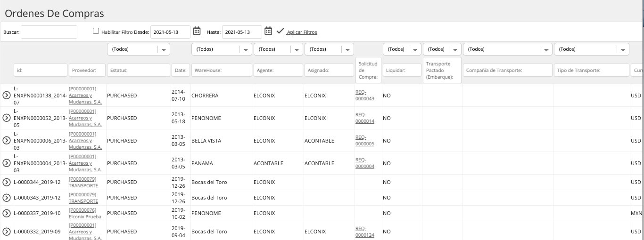Focus the Buscar search field

tap(49, 32)
